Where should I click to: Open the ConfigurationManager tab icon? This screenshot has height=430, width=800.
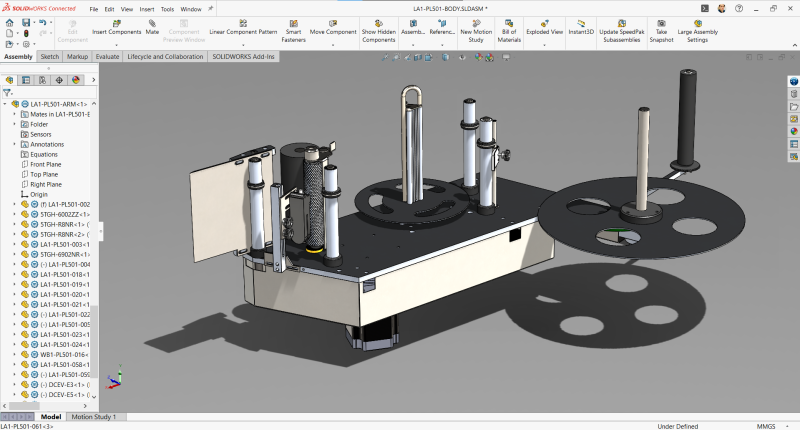tap(41, 80)
